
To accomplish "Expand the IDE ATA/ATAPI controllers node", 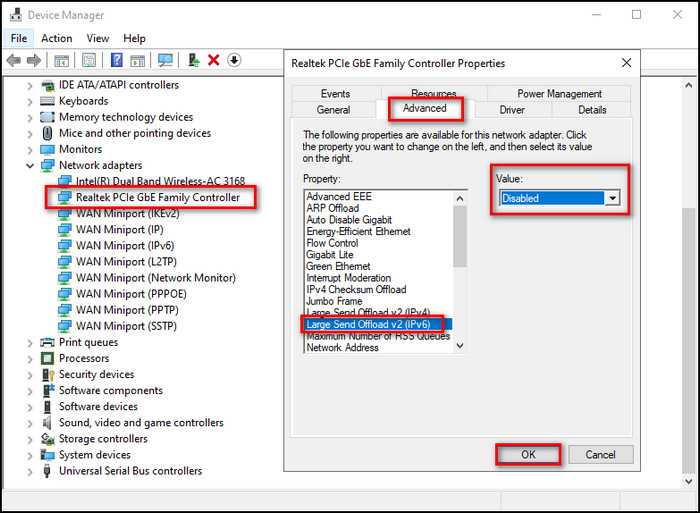I will click(x=30, y=85).
